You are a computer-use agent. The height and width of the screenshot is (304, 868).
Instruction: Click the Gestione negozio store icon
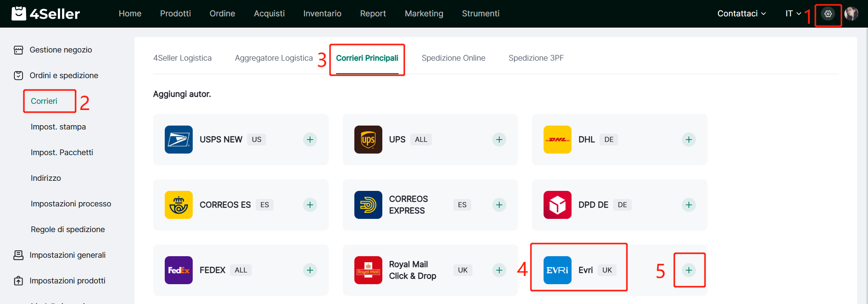click(18, 50)
